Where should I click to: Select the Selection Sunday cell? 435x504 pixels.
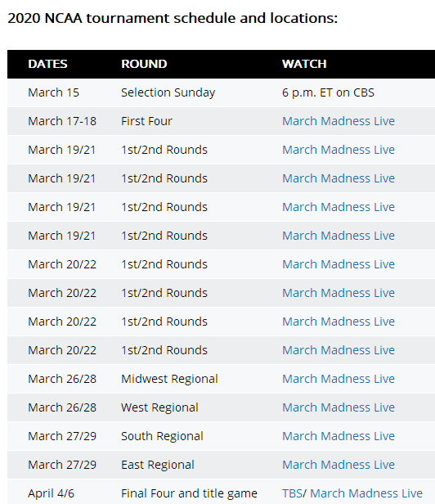coord(168,92)
